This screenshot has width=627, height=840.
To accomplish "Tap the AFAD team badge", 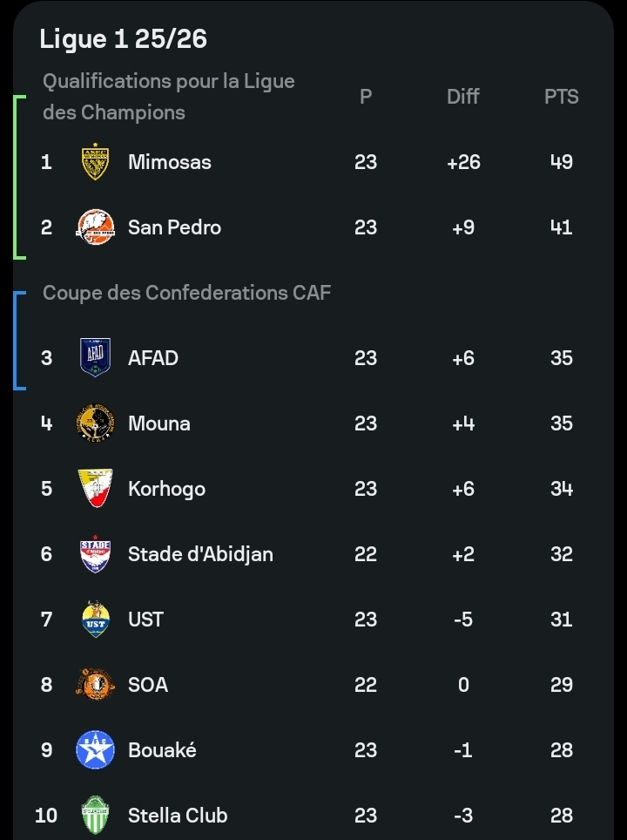I will 95,358.
